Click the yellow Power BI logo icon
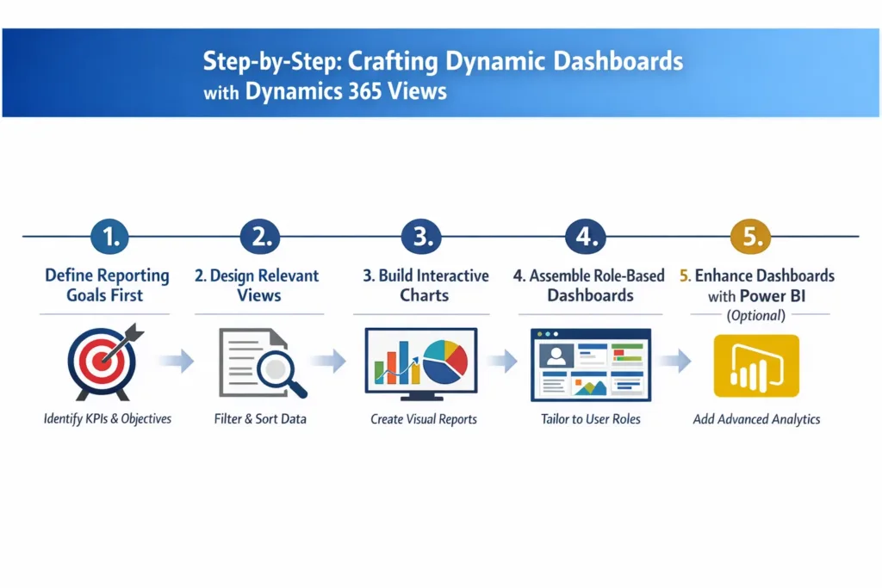The height and width of the screenshot is (588, 882). coord(756,365)
